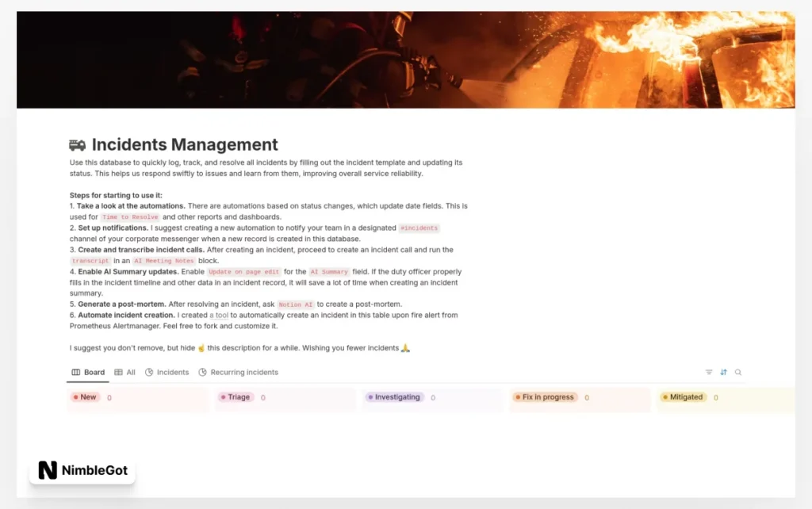Switch to the All table view tab
The image size is (812, 509).
[x=124, y=373]
